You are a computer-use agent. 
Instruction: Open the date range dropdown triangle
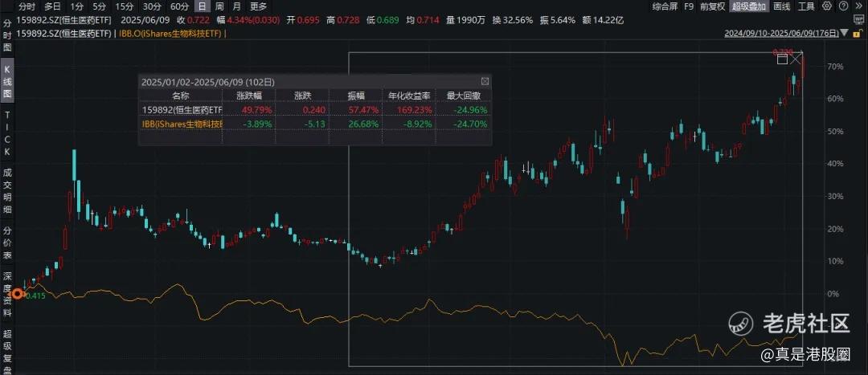coord(844,33)
